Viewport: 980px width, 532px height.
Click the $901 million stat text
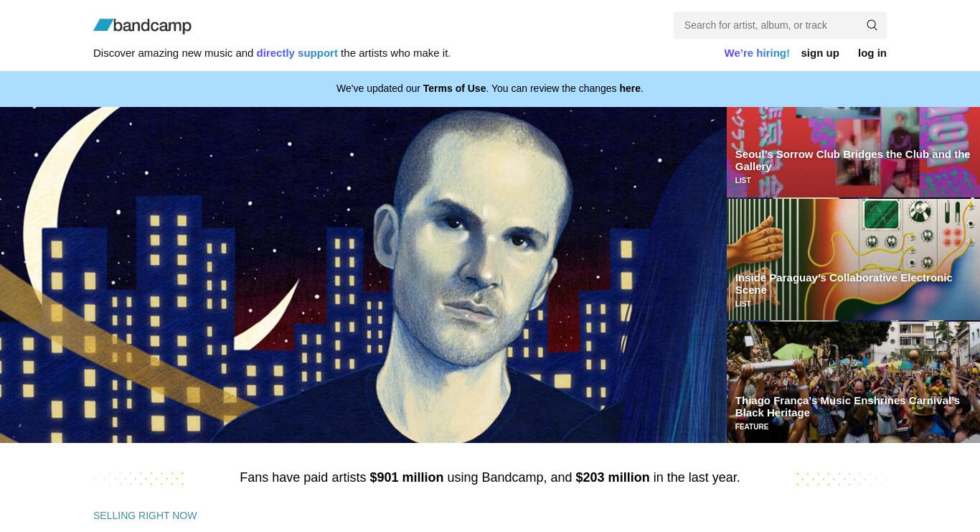(406, 477)
